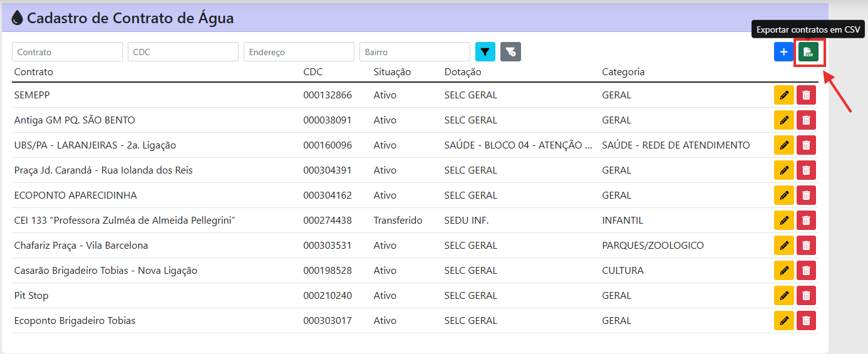Click the green Export CSV icon
The height and width of the screenshot is (354, 868).
click(x=809, y=52)
